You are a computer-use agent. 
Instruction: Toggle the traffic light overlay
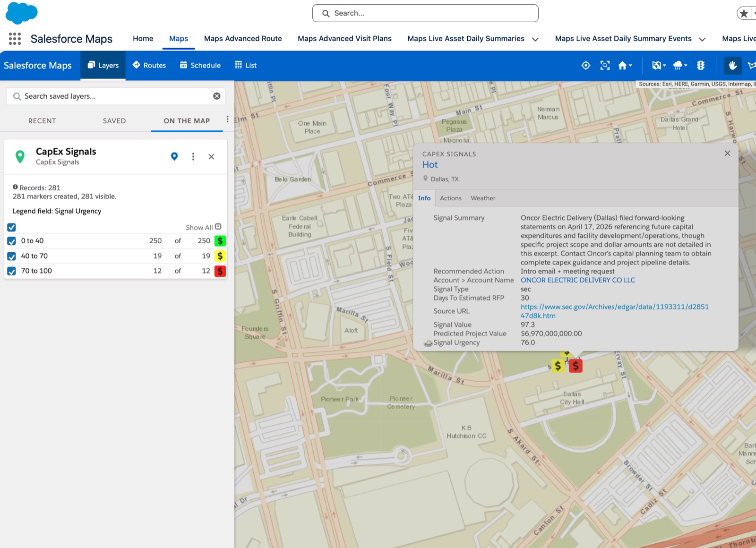[701, 66]
